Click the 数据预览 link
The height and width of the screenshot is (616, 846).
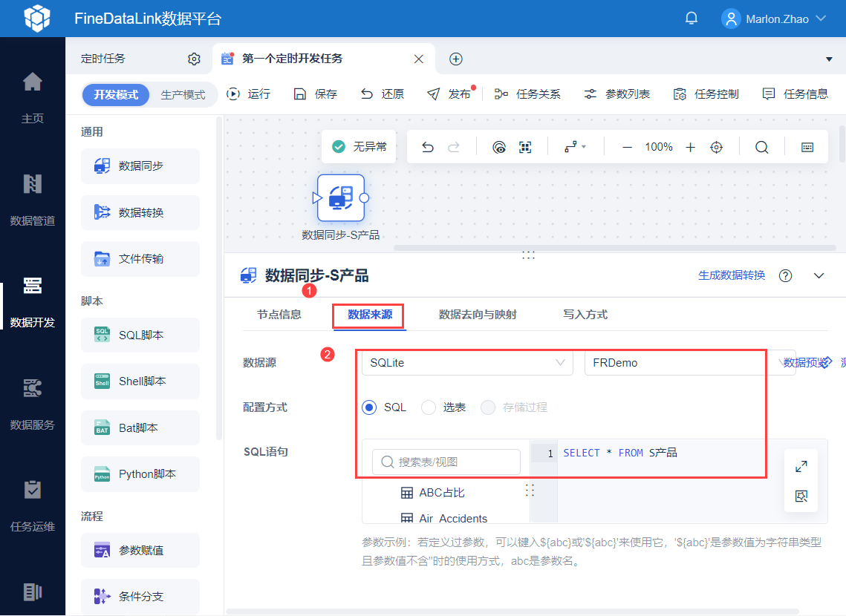coord(807,363)
